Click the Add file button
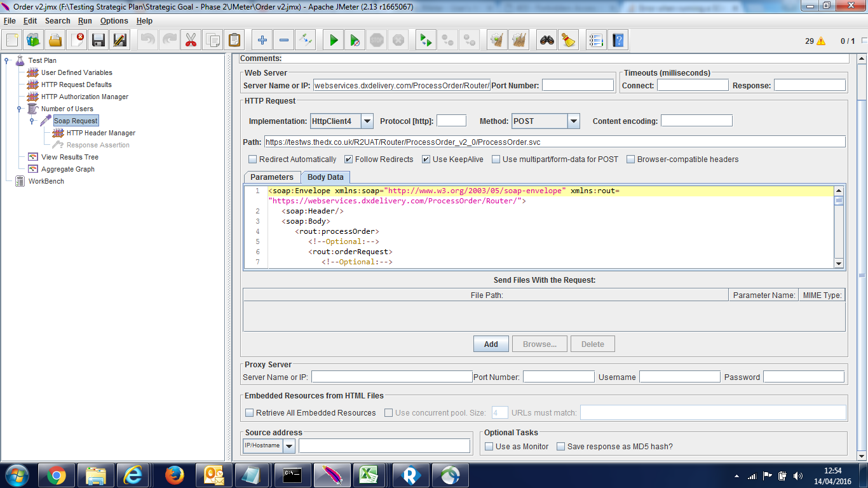 point(491,344)
